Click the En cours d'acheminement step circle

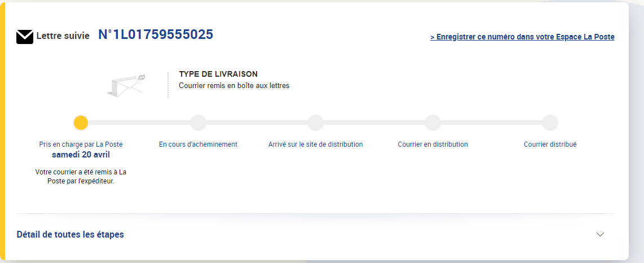(198, 123)
